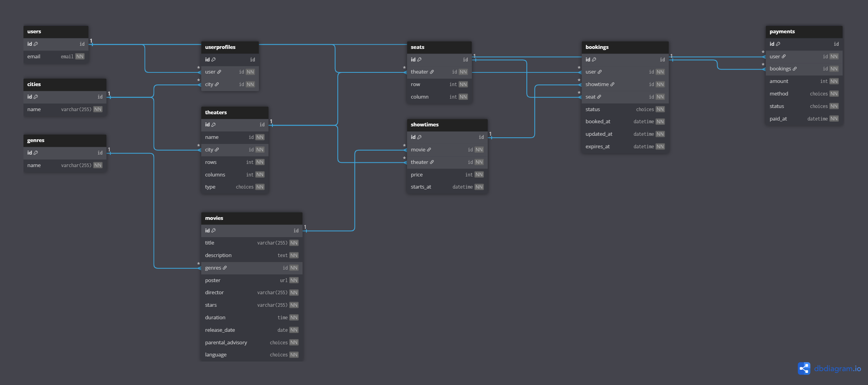The height and width of the screenshot is (385, 868).
Task: Click link icon beside userprofiles city field
Action: [x=217, y=85]
